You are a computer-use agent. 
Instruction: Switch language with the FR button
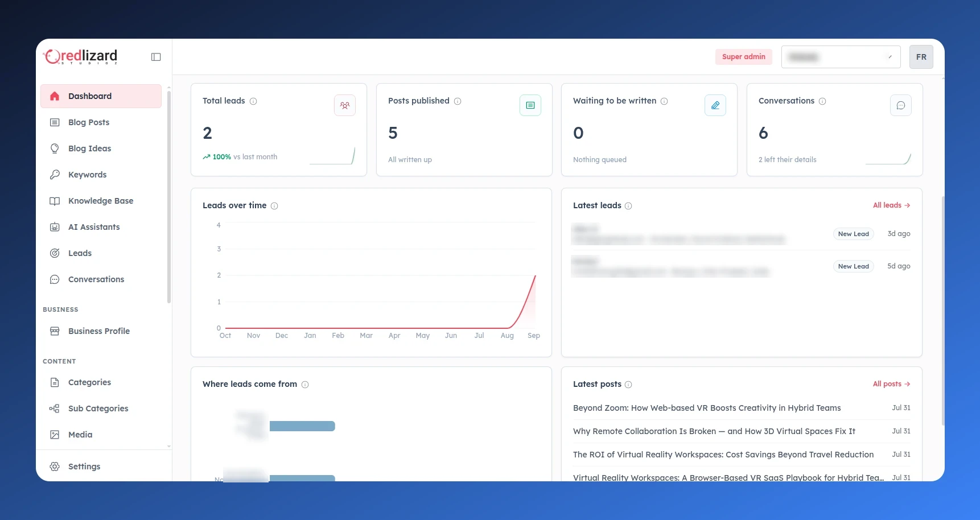tap(921, 57)
